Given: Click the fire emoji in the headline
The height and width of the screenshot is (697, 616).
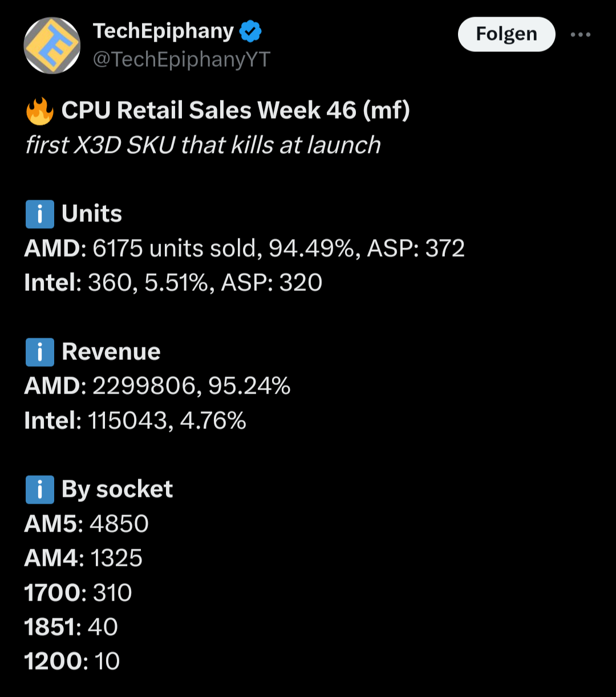Looking at the screenshot, I should [x=40, y=111].
